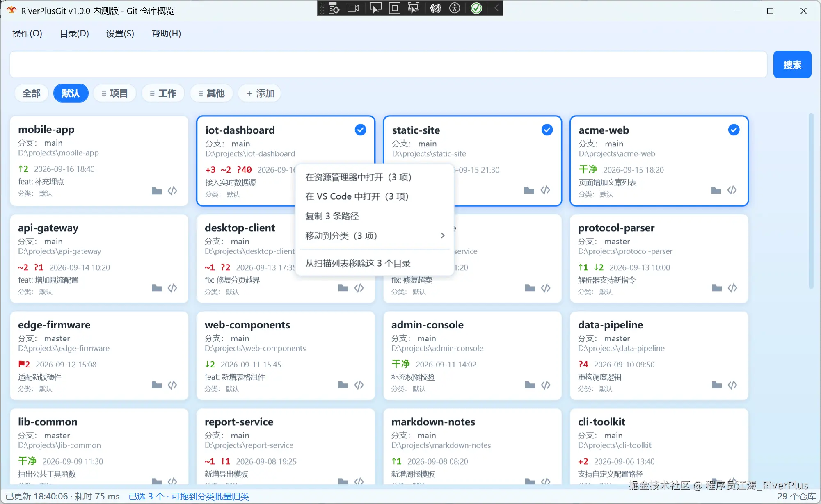The height and width of the screenshot is (504, 821).
Task: Open acme-web in VS Code icon
Action: pos(732,190)
